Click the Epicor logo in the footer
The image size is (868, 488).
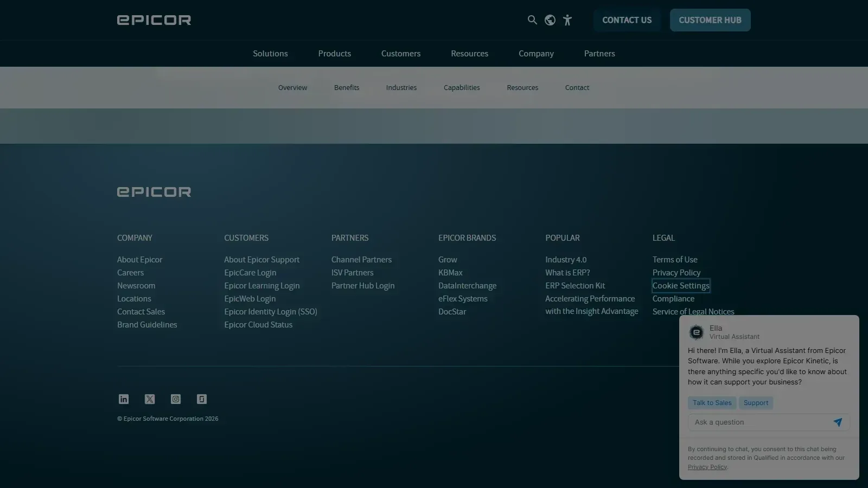click(154, 192)
